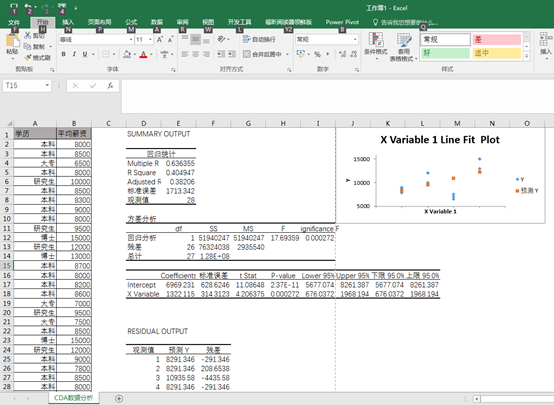Add a new sheet with plus icon
This screenshot has width=554, height=405.
[119, 399]
